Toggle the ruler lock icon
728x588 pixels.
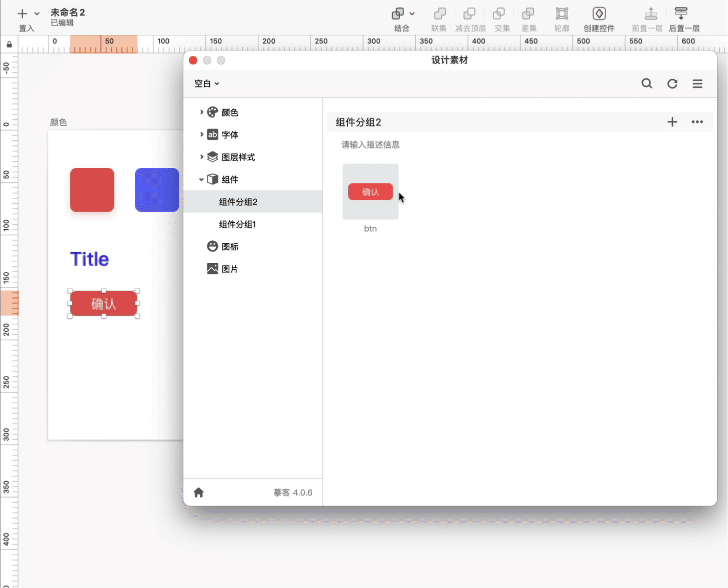coord(9,45)
